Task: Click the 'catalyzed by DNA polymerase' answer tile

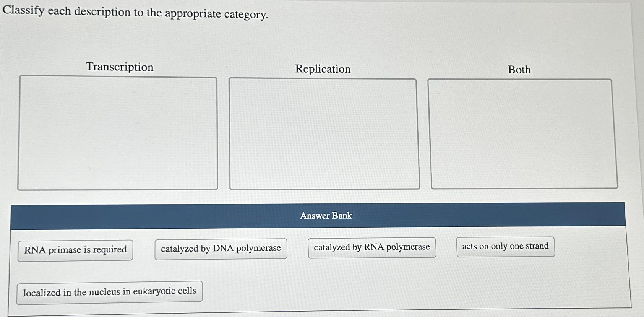Action: coord(221,249)
